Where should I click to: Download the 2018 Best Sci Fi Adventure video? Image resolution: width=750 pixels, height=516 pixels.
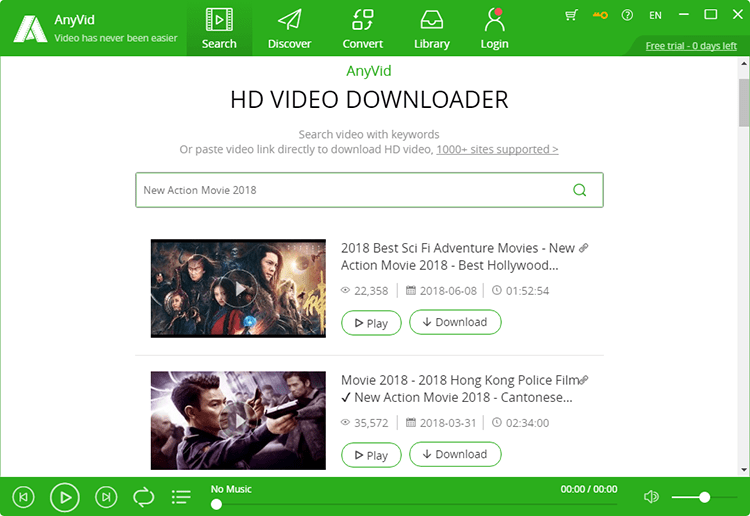click(455, 322)
